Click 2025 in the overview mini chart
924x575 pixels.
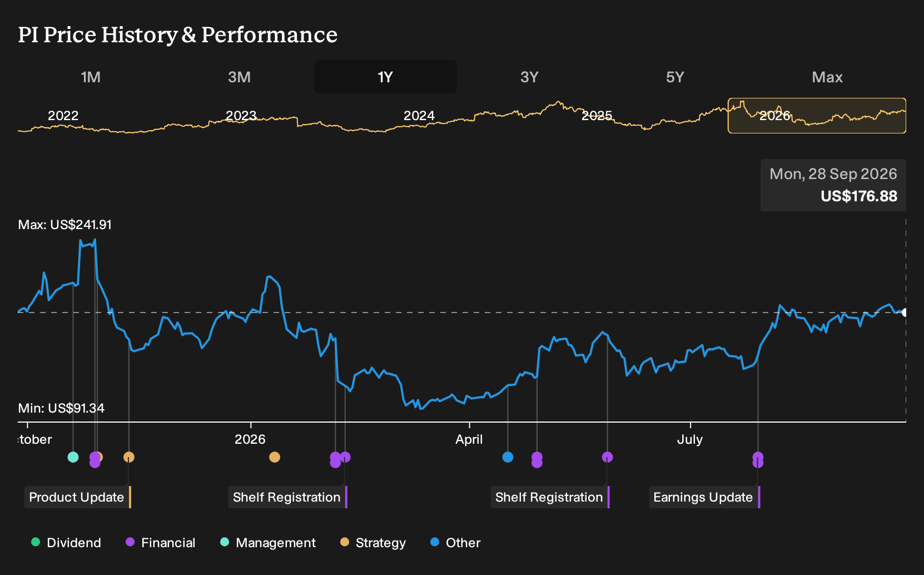[597, 116]
